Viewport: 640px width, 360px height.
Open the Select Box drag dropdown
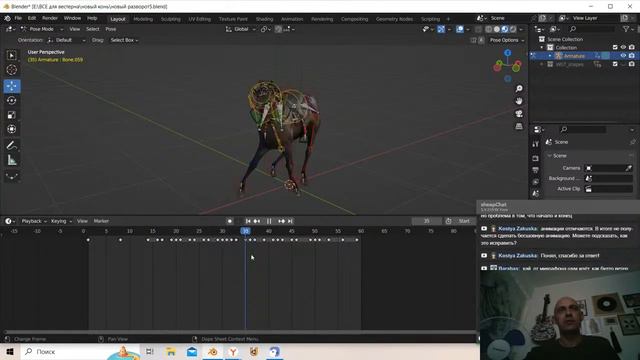124,40
